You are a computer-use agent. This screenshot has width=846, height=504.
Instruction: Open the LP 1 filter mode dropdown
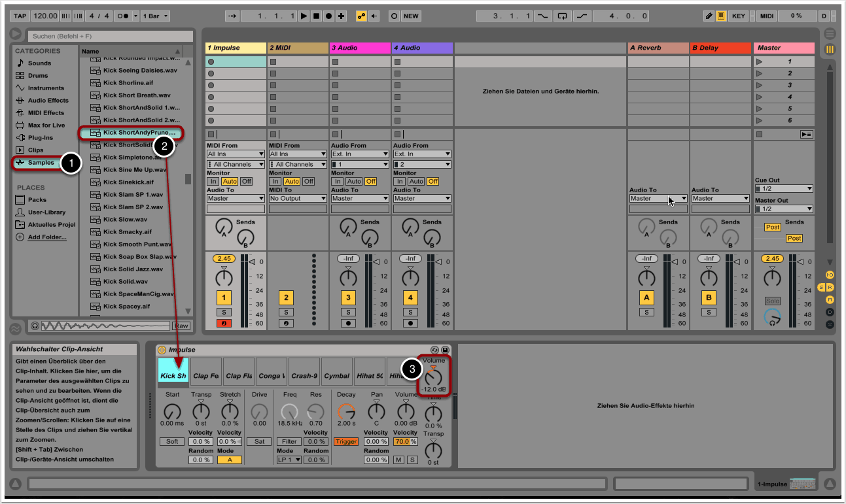click(289, 460)
